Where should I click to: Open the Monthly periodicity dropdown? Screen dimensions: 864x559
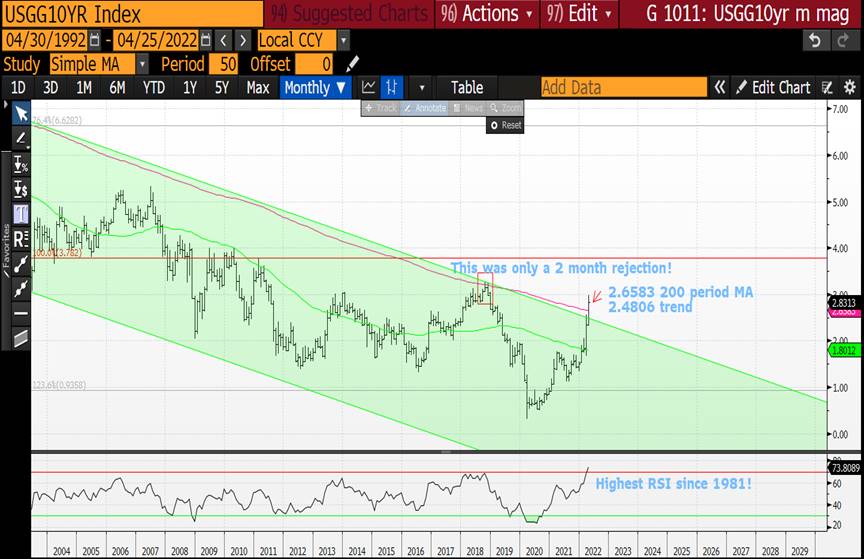tap(315, 87)
